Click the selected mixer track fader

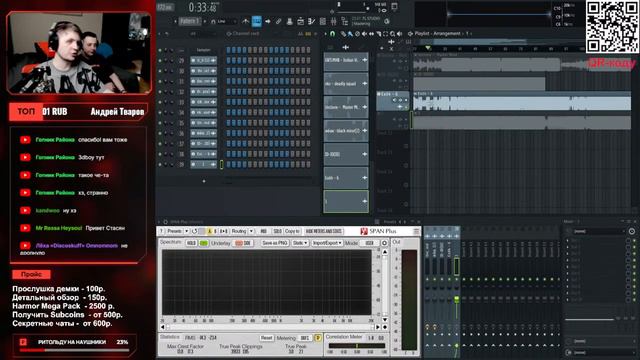pos(456,300)
